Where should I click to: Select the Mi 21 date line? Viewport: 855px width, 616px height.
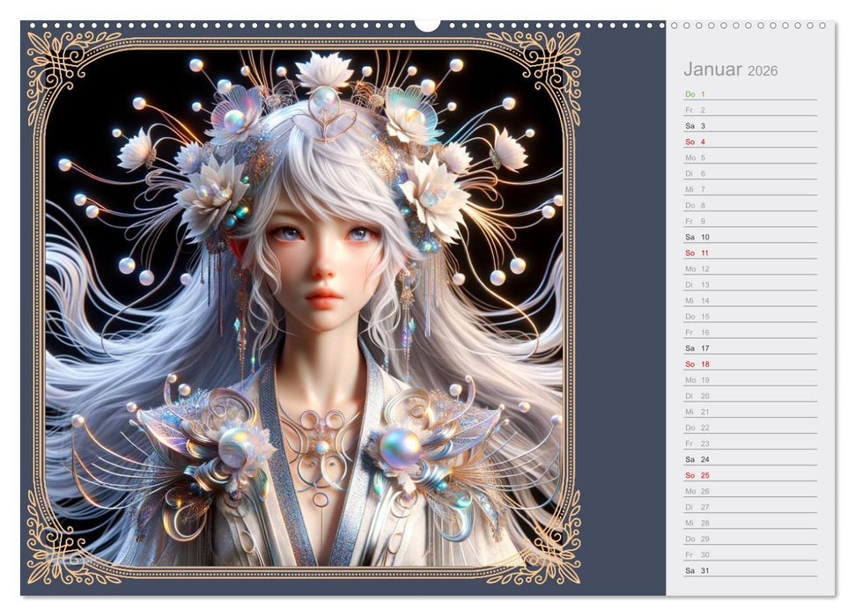click(x=750, y=411)
